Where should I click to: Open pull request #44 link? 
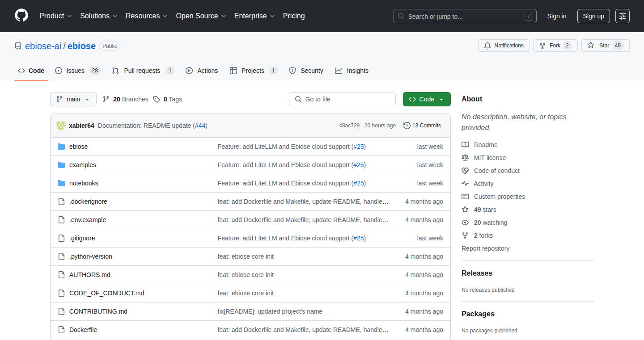tap(201, 126)
